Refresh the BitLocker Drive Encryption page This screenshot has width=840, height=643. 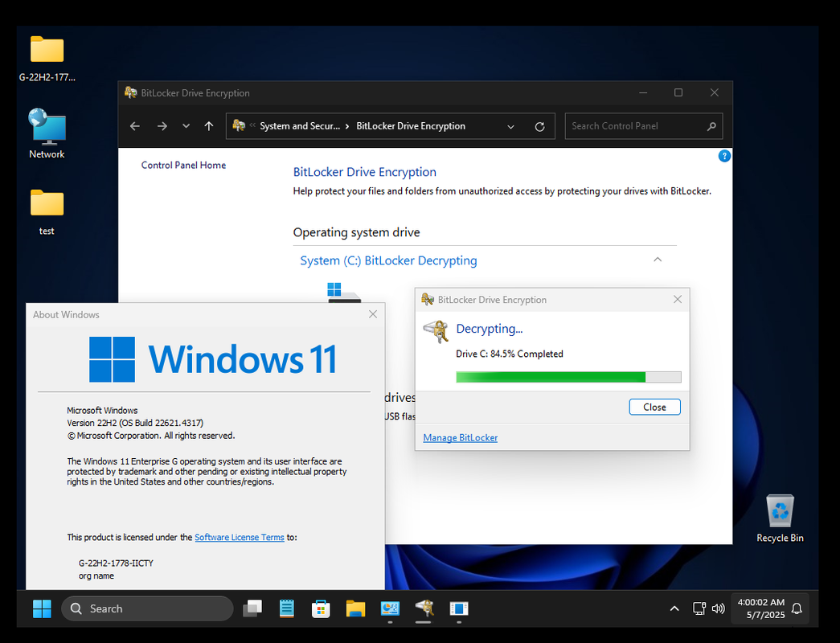point(540,126)
